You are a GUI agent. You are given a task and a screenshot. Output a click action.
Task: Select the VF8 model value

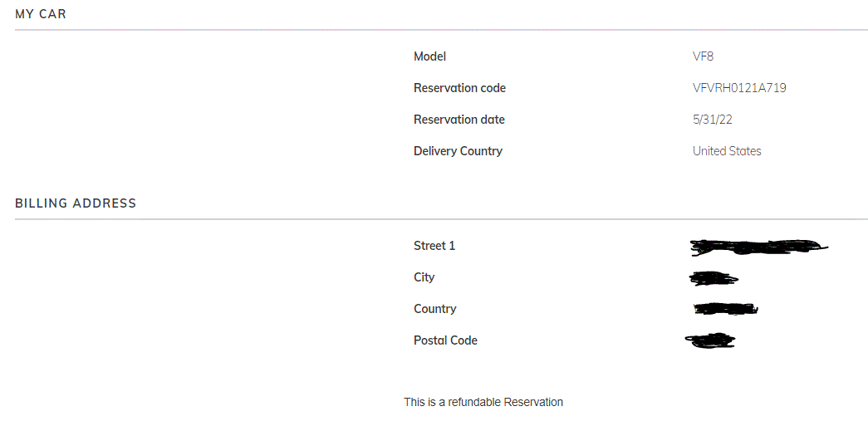pos(703,56)
